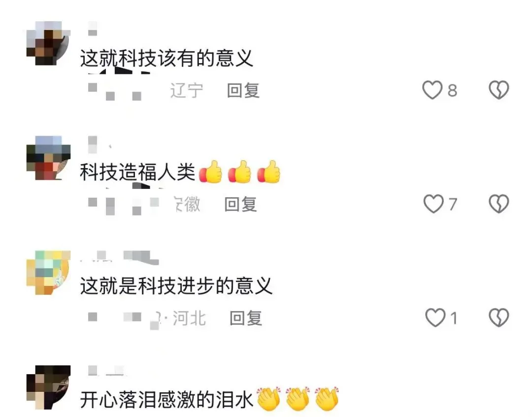
Task: Select comment text 这就科技该有的意义
Action: click(166, 58)
